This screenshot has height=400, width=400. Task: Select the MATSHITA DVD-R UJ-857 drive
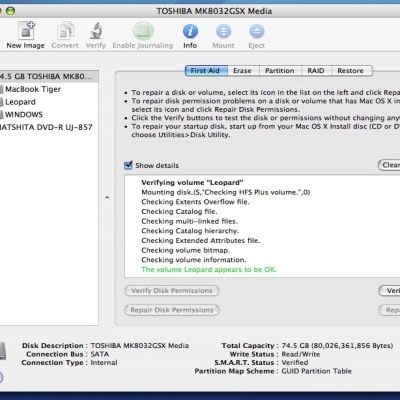tap(49, 127)
